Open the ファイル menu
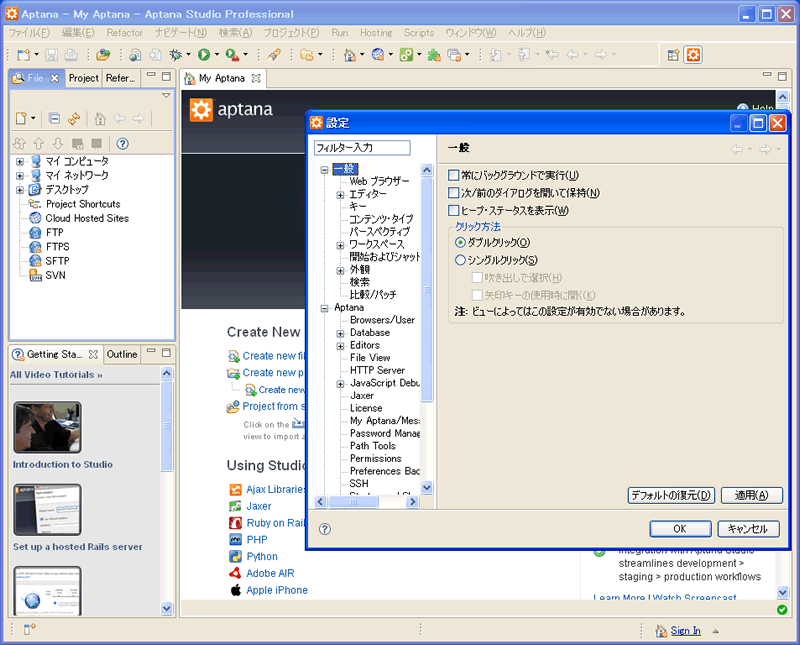Screen dimensions: 800x645 tap(29, 33)
